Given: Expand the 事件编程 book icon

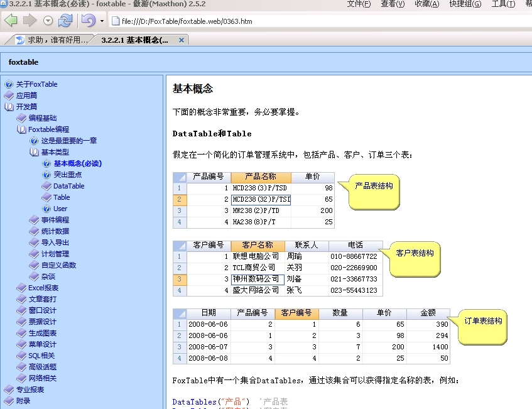Looking at the screenshot, I should (34, 220).
